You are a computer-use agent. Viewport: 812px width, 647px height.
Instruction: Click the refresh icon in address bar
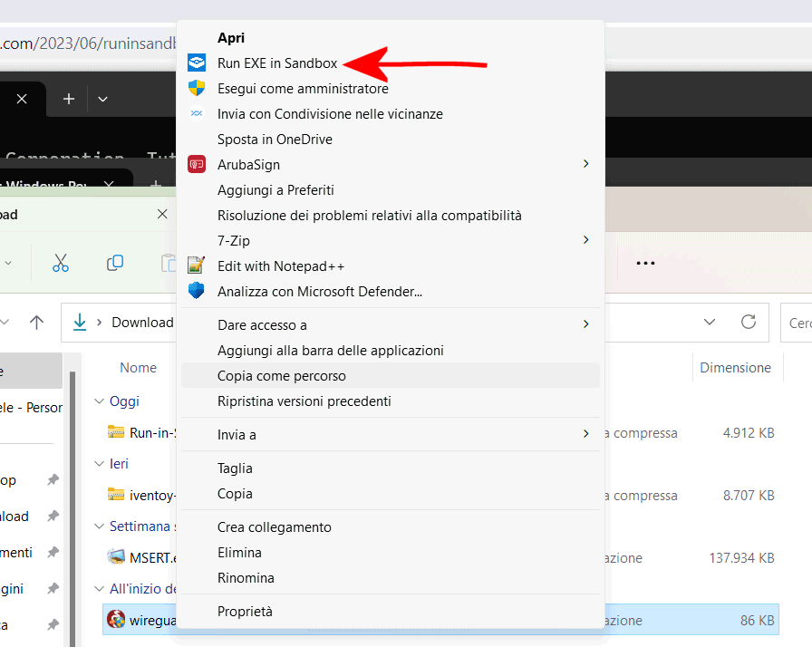tap(749, 322)
